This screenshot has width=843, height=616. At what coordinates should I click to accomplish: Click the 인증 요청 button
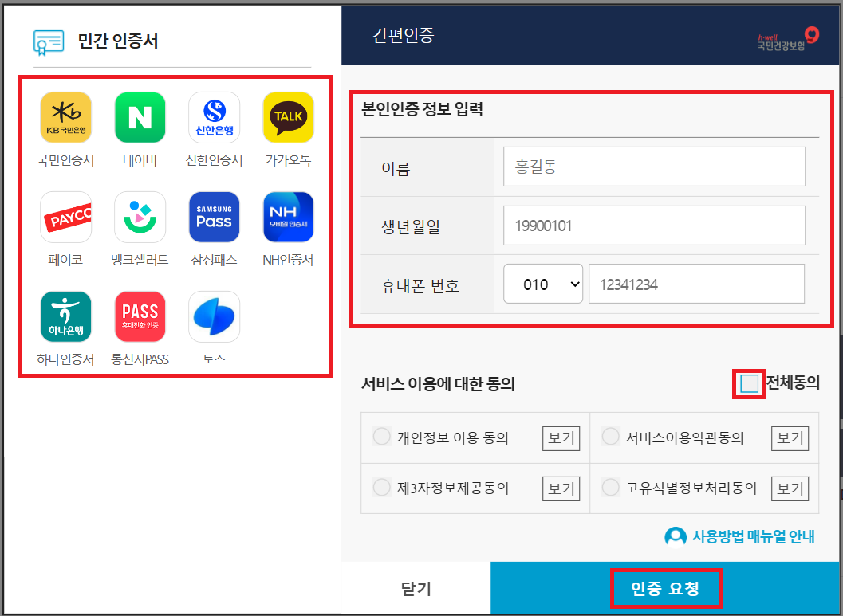(x=665, y=589)
